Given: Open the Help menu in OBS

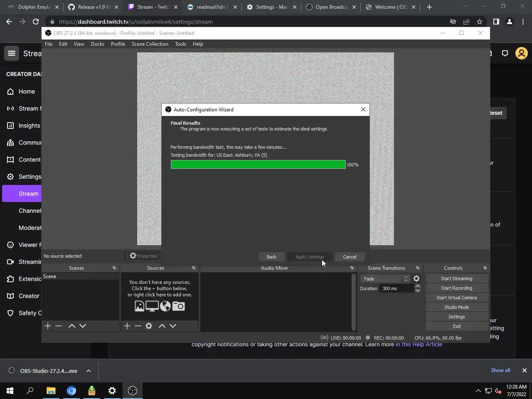Looking at the screenshot, I should 198,44.
